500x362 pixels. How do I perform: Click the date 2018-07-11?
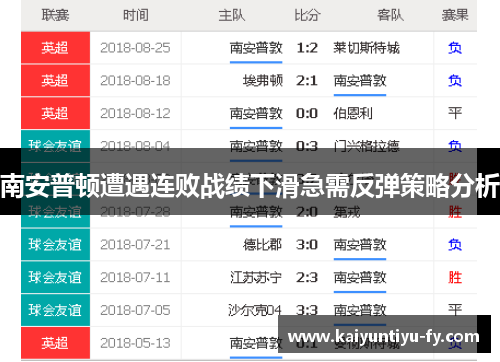coord(135,277)
